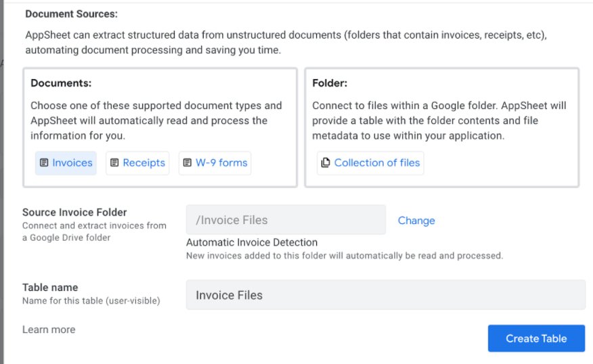Click the Create Table button
593x364 pixels.
536,338
